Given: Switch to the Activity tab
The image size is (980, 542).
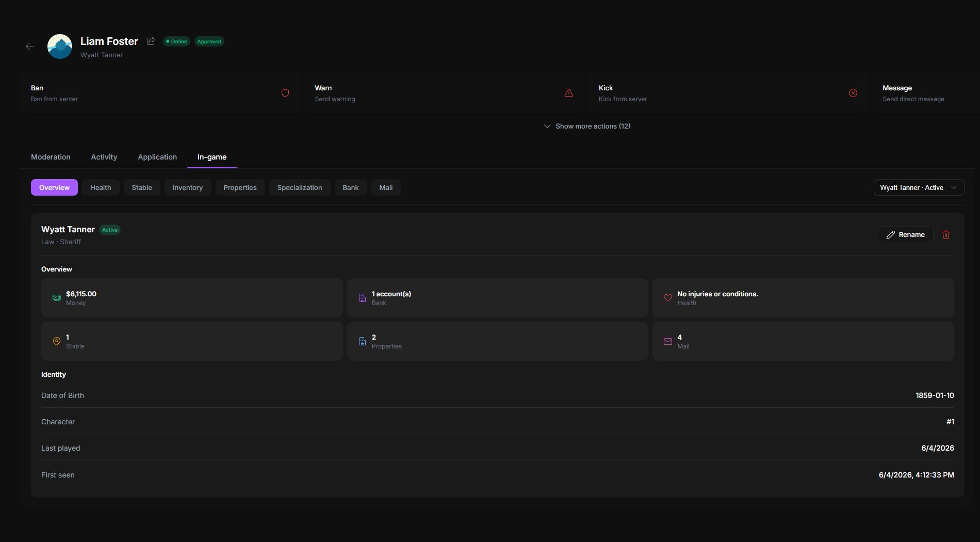Looking at the screenshot, I should (104, 157).
